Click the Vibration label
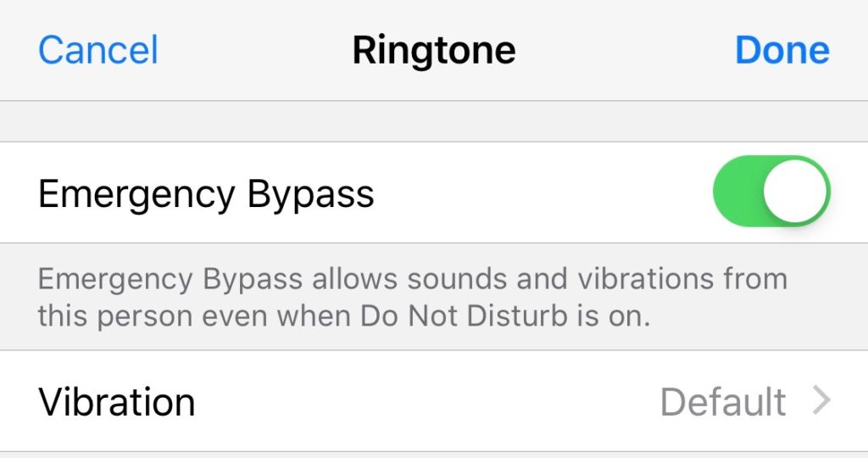This screenshot has width=868, height=458. click(117, 401)
